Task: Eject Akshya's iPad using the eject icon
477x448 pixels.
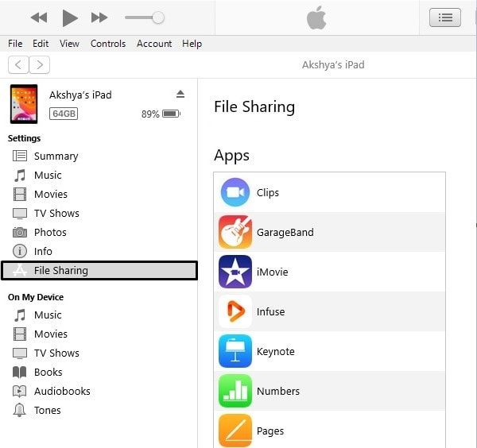Action: pyautogui.click(x=180, y=94)
